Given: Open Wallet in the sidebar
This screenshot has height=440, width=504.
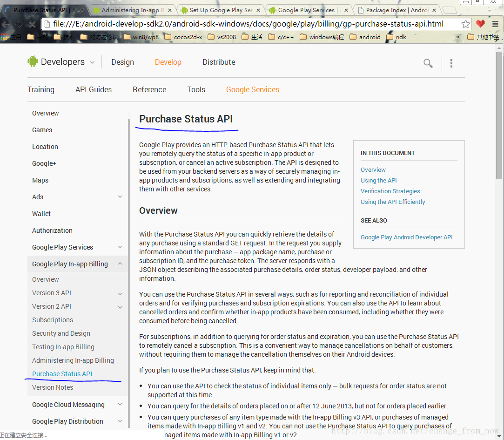Looking at the screenshot, I should click(41, 214).
